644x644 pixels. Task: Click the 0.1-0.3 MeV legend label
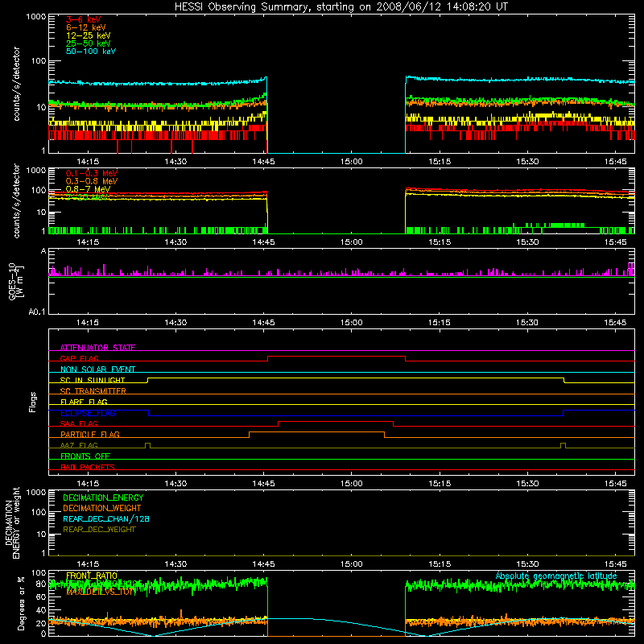(92, 173)
